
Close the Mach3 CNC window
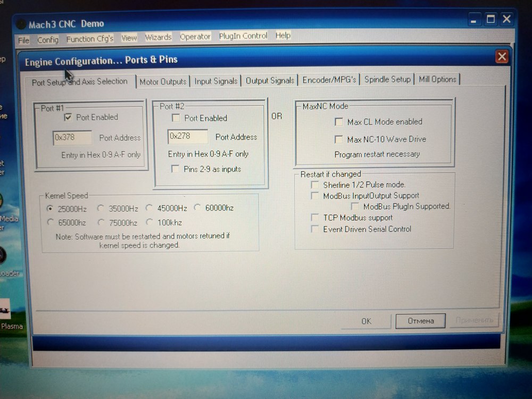(506, 19)
